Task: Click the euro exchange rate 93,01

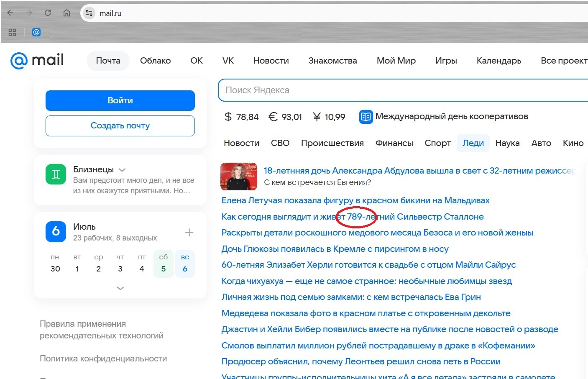Action: pos(285,117)
